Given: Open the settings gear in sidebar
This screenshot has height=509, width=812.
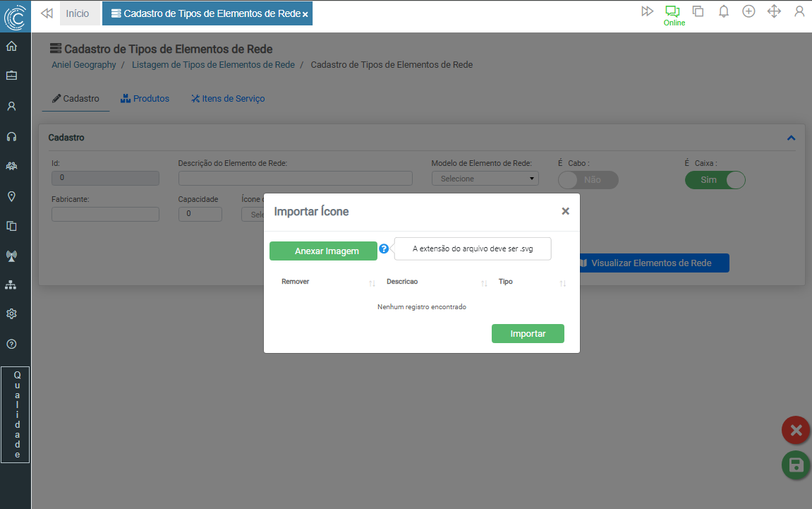Looking at the screenshot, I should 11,313.
